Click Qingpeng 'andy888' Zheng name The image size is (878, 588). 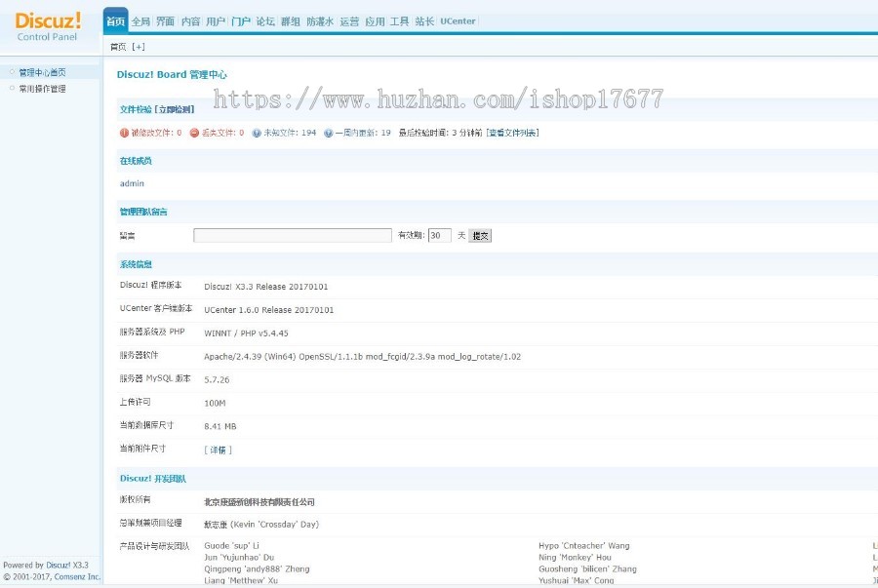click(x=257, y=568)
